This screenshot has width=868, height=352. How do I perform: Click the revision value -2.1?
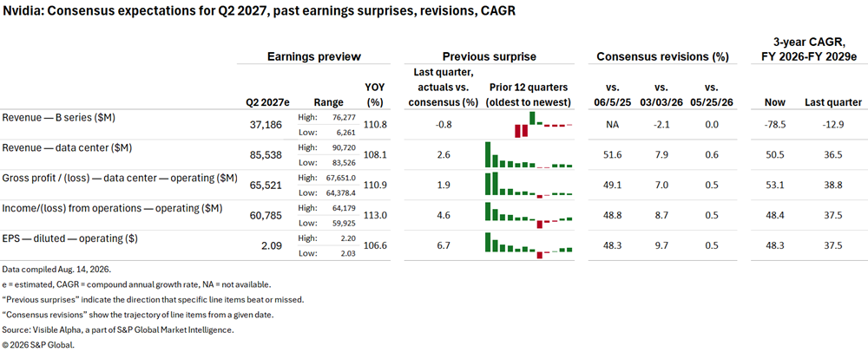coord(661,125)
